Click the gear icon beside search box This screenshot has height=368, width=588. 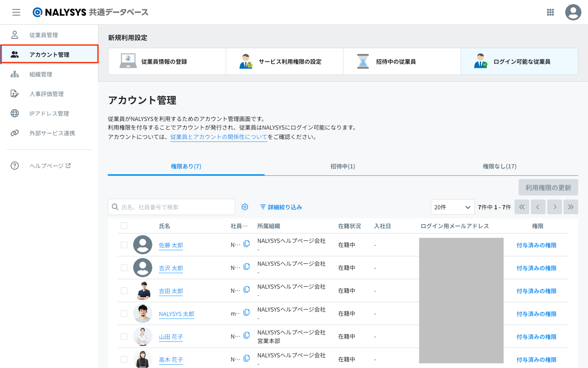point(245,207)
